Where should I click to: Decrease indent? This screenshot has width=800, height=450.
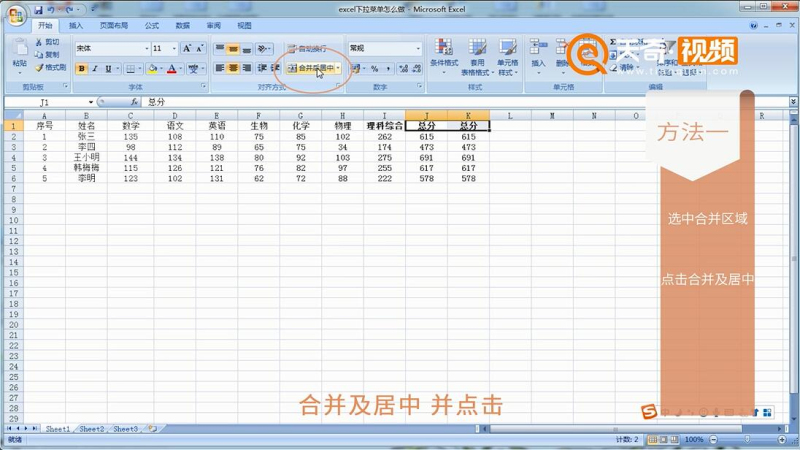coord(262,68)
